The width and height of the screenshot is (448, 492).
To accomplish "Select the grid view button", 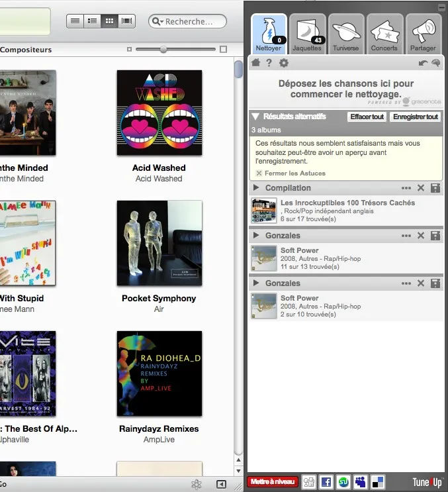I will tap(109, 21).
